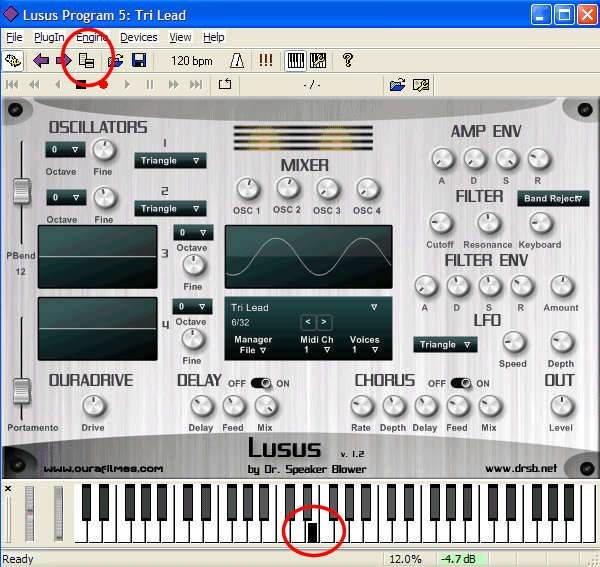The image size is (600, 567).
Task: Save bank with floppy disk icon
Action: [x=139, y=60]
